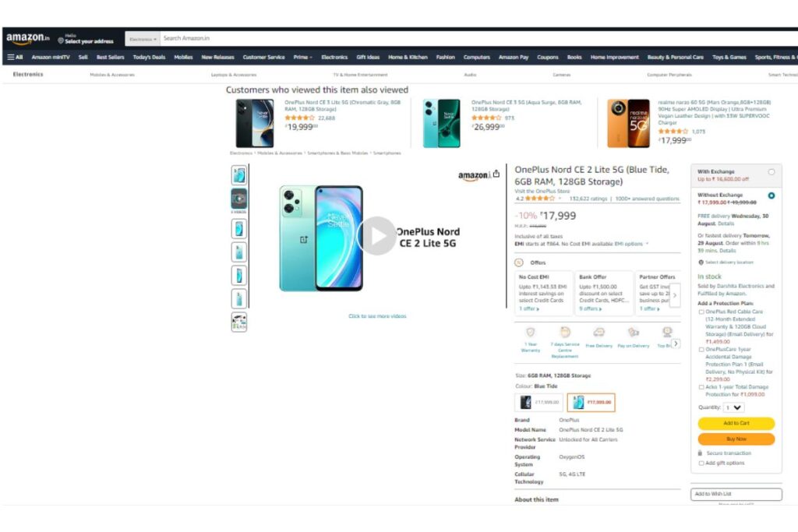The width and height of the screenshot is (798, 532).
Task: Expand the offers carousel next arrow
Action: (x=675, y=295)
